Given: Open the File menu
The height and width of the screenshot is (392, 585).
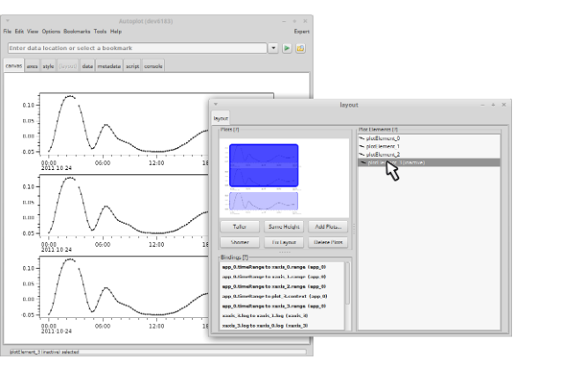Looking at the screenshot, I should tap(7, 32).
